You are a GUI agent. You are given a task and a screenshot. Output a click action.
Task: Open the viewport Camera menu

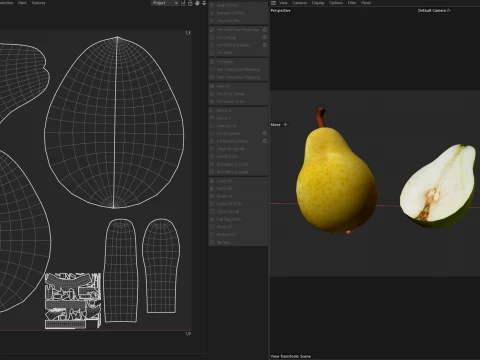click(x=300, y=3)
